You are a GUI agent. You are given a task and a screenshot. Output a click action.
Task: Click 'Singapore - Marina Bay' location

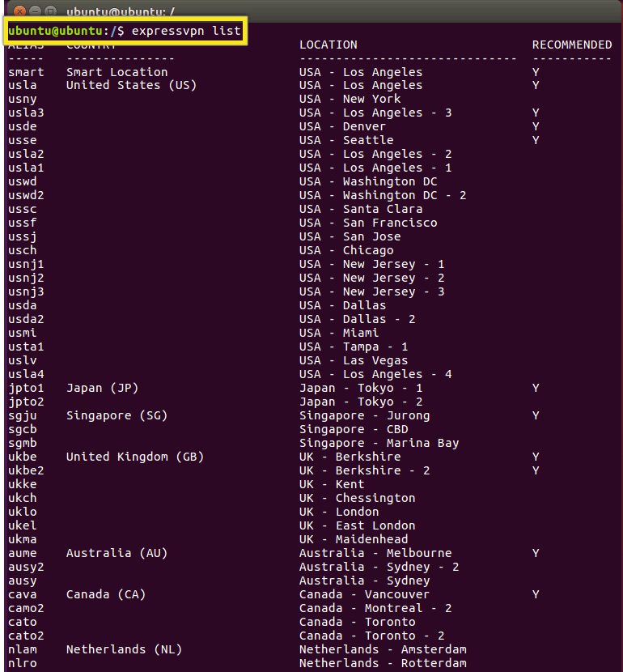[x=379, y=443]
